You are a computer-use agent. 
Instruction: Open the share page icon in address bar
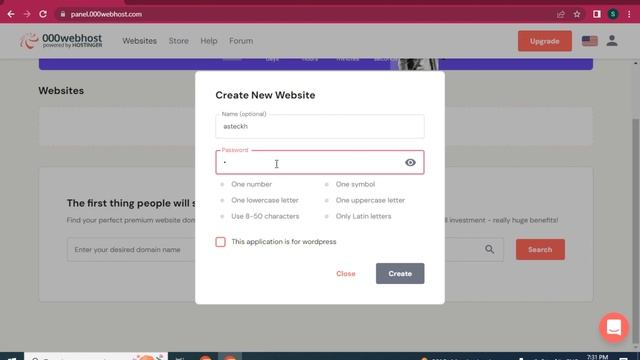561,14
